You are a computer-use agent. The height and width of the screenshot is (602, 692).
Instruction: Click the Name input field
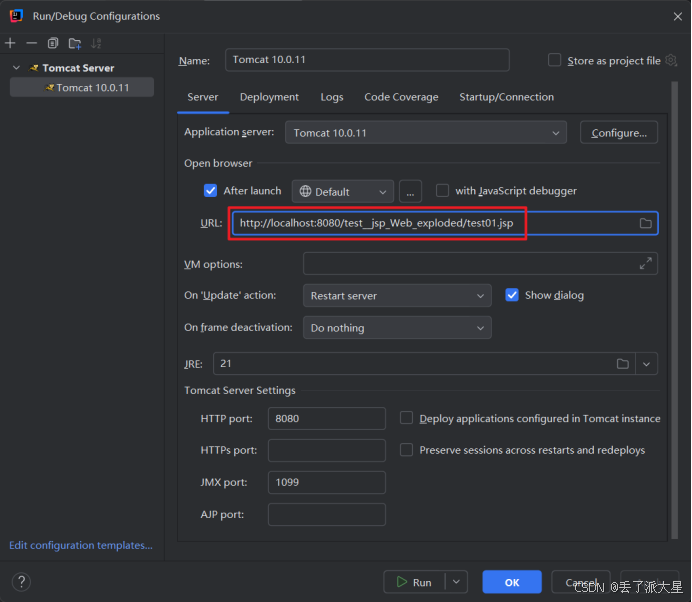[x=367, y=60]
